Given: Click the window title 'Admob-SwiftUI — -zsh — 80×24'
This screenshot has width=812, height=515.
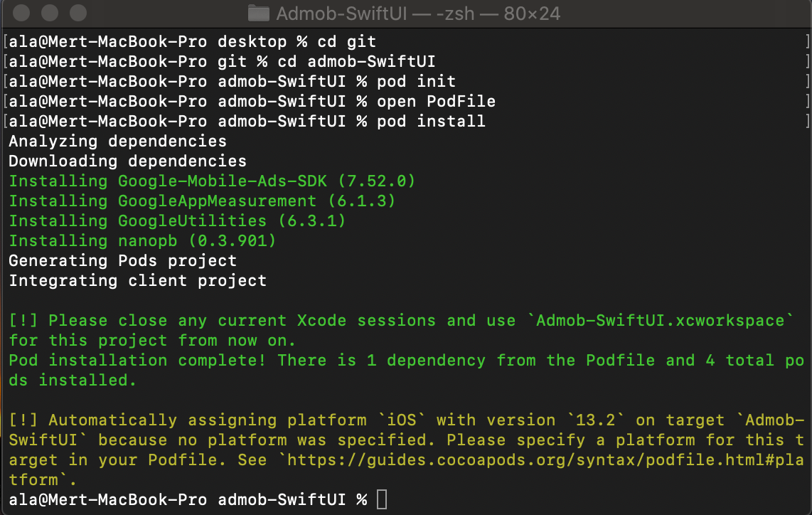Looking at the screenshot, I should tap(418, 14).
